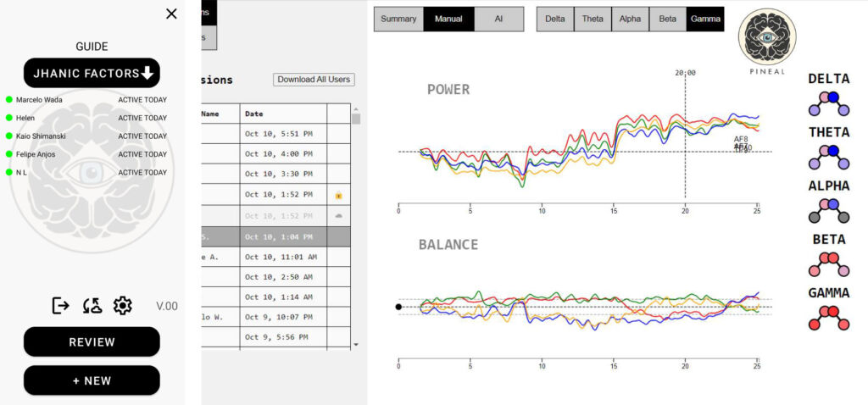Viewport: 868px width, 405px height.
Task: Select the Theta band toggle
Action: coord(593,19)
